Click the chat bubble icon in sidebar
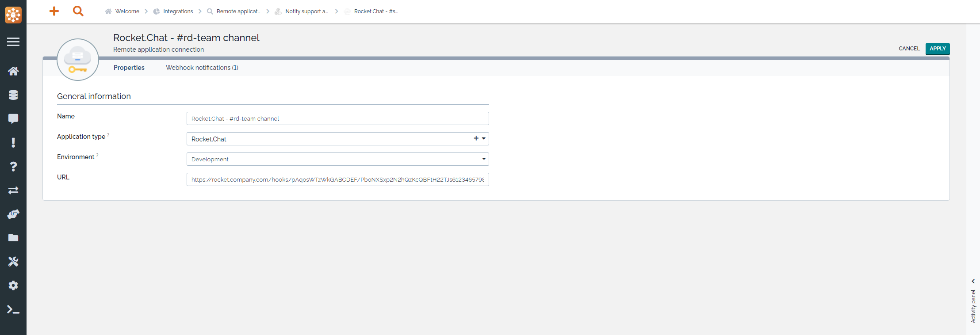 point(13,119)
